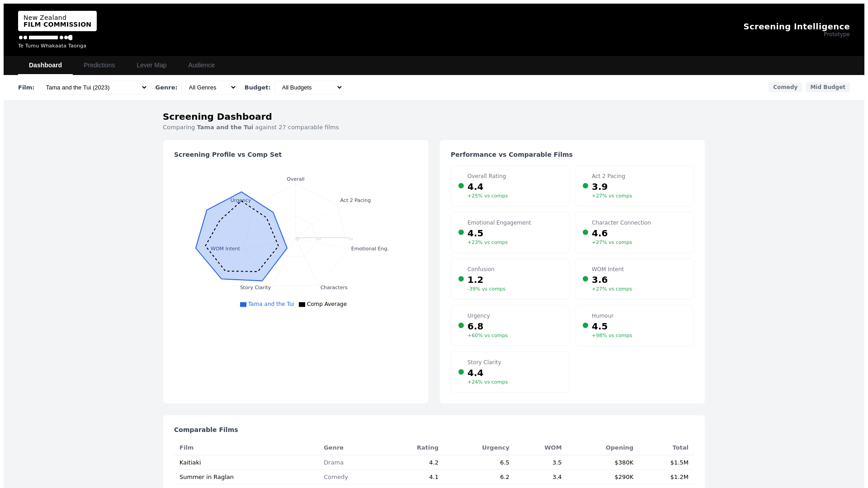
Task: Click the Comedy tag badge
Action: (785, 87)
